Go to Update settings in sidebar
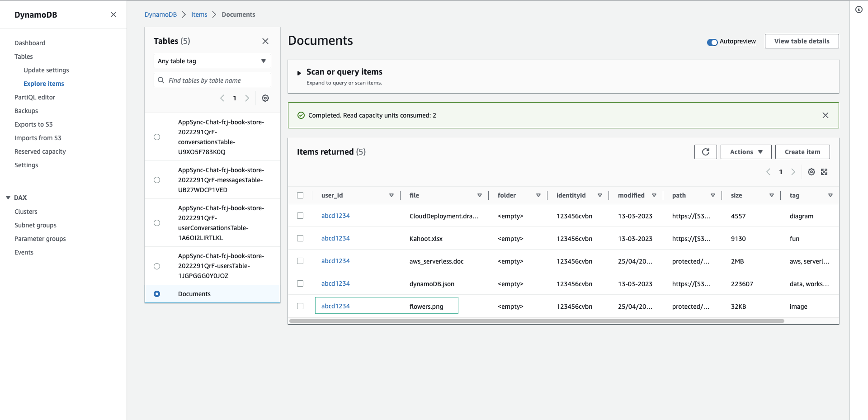 (x=46, y=70)
